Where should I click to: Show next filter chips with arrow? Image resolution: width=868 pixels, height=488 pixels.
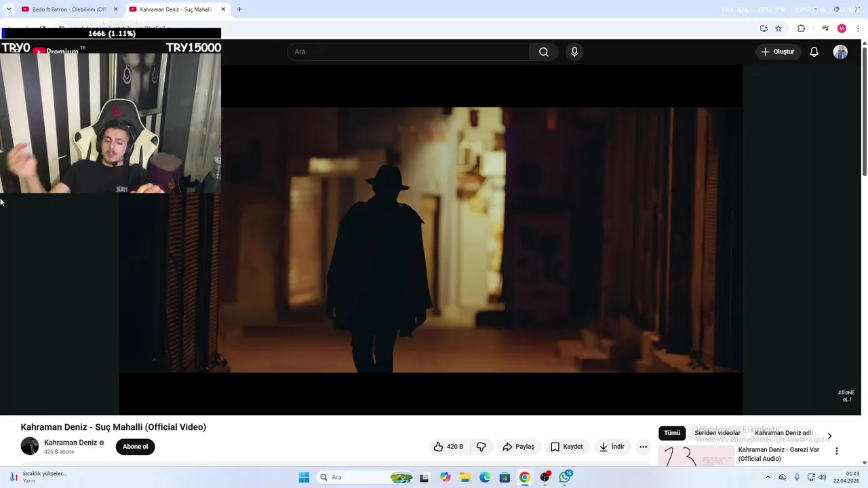pyautogui.click(x=829, y=436)
